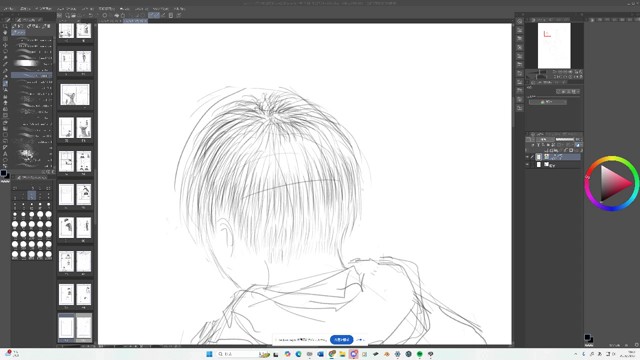Open the Windows Start menu

(x=209, y=354)
